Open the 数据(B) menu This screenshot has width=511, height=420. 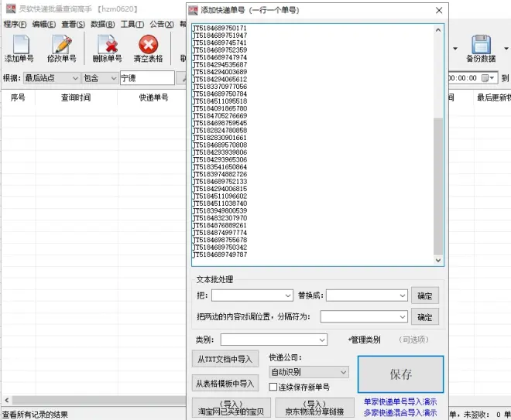coord(103,25)
